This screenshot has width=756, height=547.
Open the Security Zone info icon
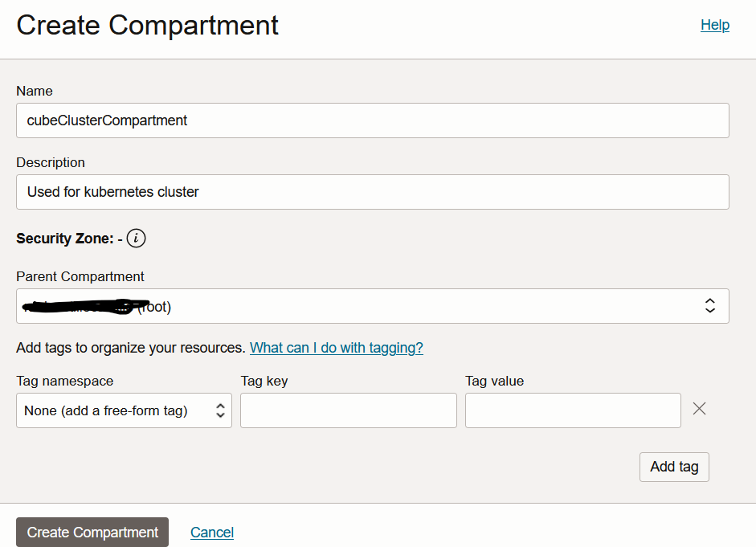[137, 239]
